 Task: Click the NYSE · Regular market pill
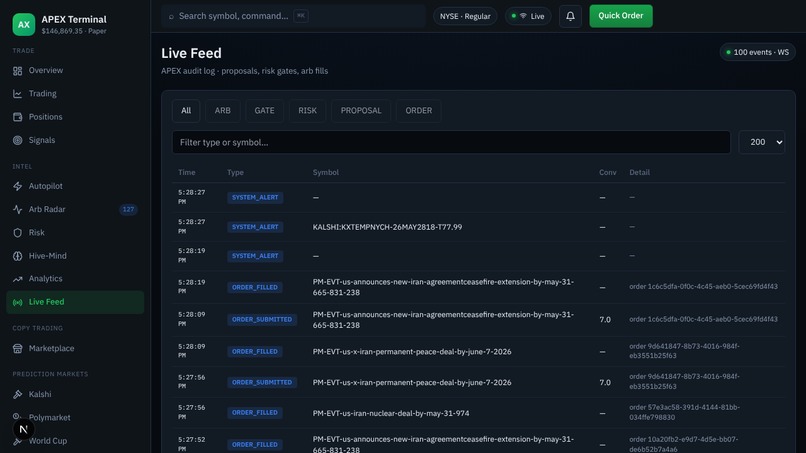coord(465,16)
